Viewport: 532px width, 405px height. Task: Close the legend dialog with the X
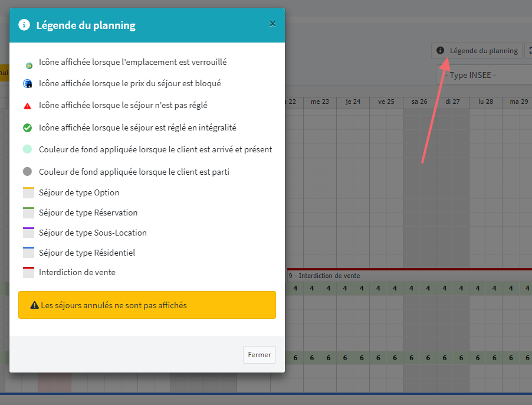click(x=272, y=24)
